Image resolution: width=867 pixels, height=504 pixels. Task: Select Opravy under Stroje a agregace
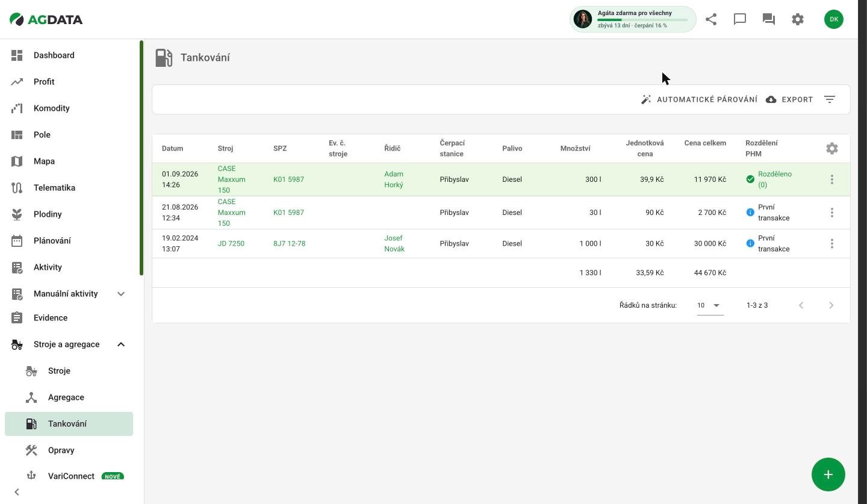(69, 450)
